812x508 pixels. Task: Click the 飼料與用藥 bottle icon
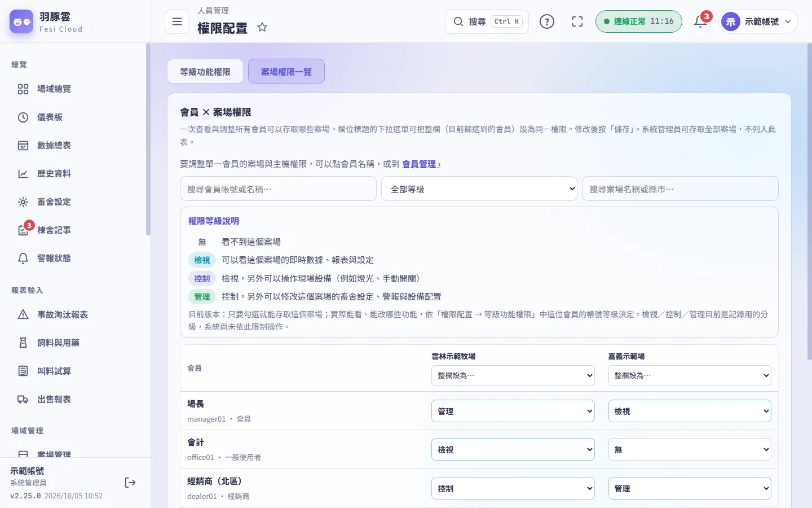coord(23,343)
